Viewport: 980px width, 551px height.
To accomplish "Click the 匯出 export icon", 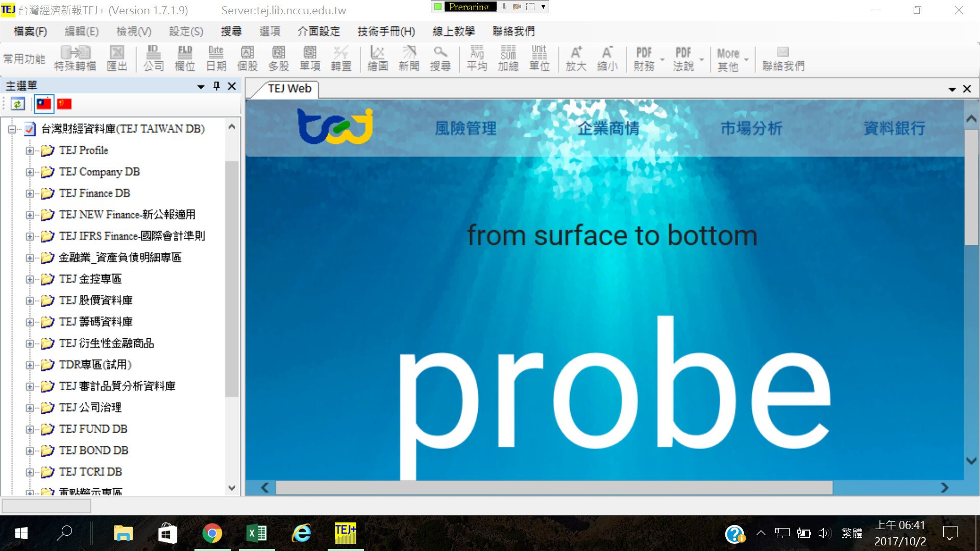I will tap(117, 58).
